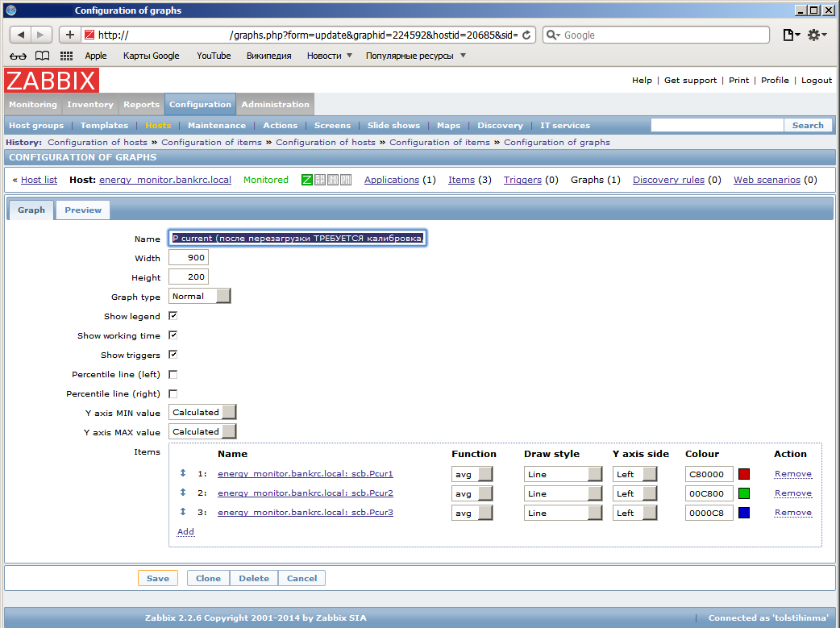Click the sort handle for item scb.Pcur1
Screen dimensions: 840x628
coord(183,473)
